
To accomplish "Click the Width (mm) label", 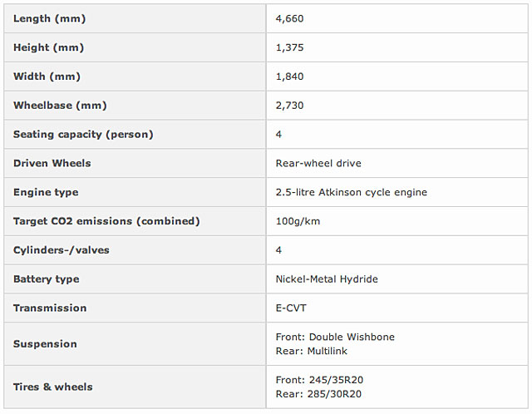I will (47, 76).
